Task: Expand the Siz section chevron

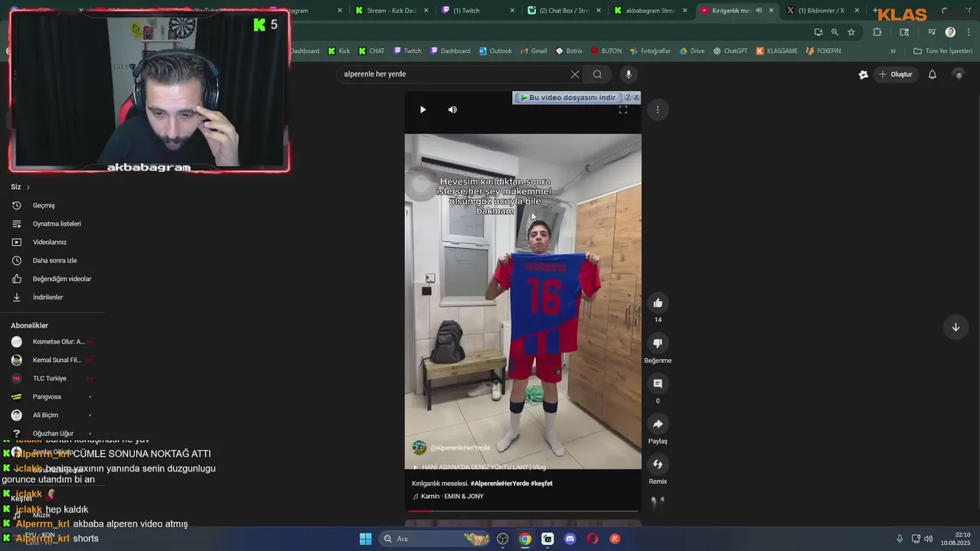Action: [28, 187]
